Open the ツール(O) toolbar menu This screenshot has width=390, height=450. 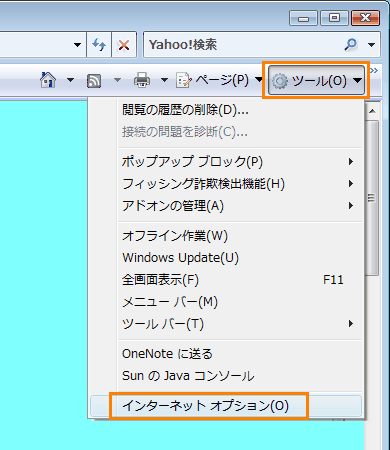[x=316, y=80]
